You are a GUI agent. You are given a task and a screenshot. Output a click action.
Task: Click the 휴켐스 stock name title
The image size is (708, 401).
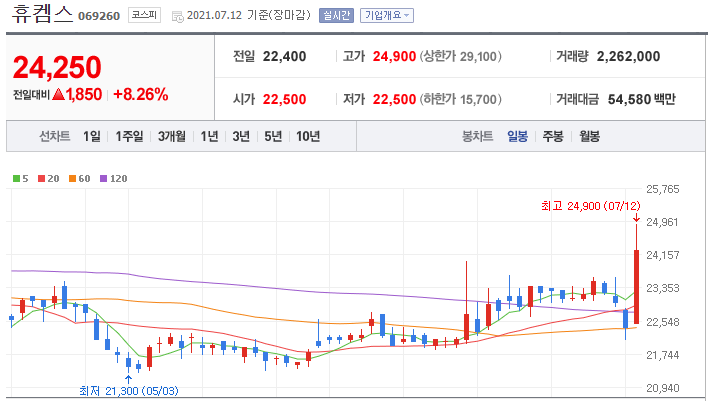[42, 14]
